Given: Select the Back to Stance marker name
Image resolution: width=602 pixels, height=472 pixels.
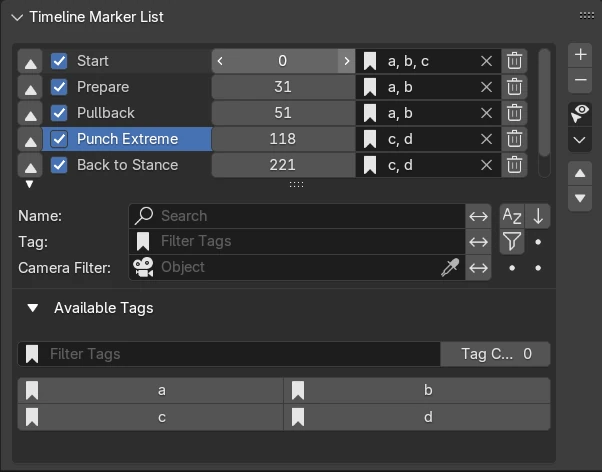Looking at the screenshot, I should [127, 165].
